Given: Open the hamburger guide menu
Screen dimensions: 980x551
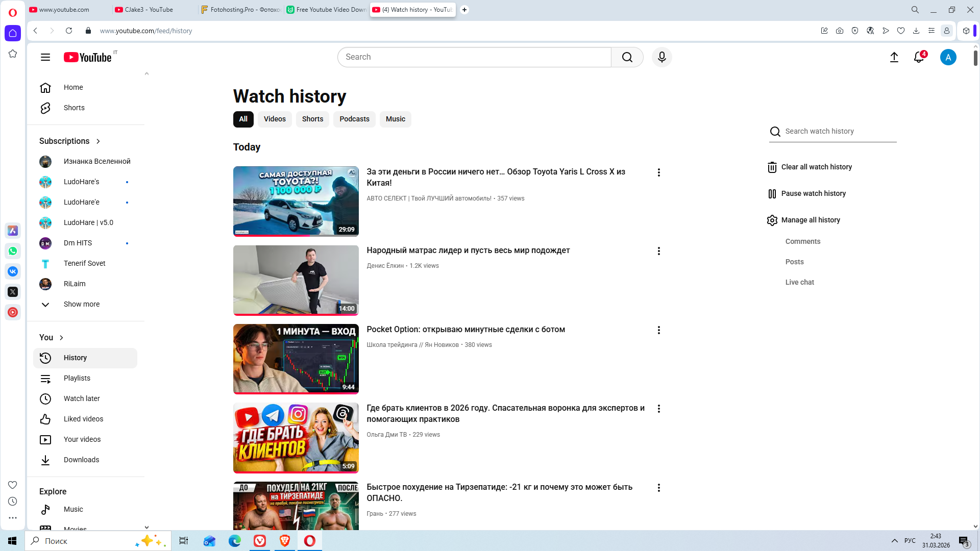Looking at the screenshot, I should tap(45, 57).
